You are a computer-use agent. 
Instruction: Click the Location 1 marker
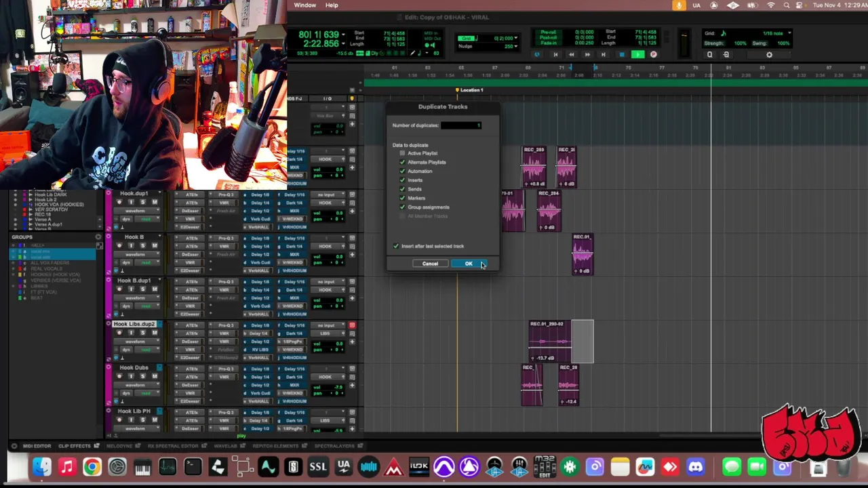470,89
